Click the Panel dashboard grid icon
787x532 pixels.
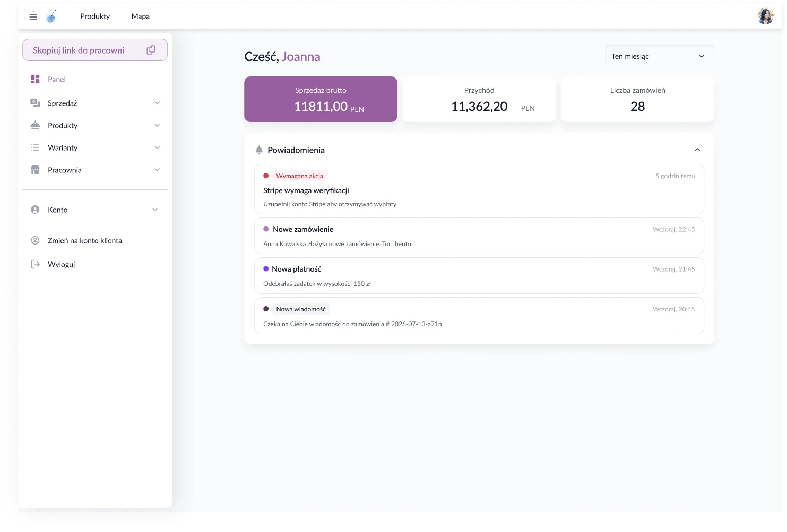coord(35,79)
